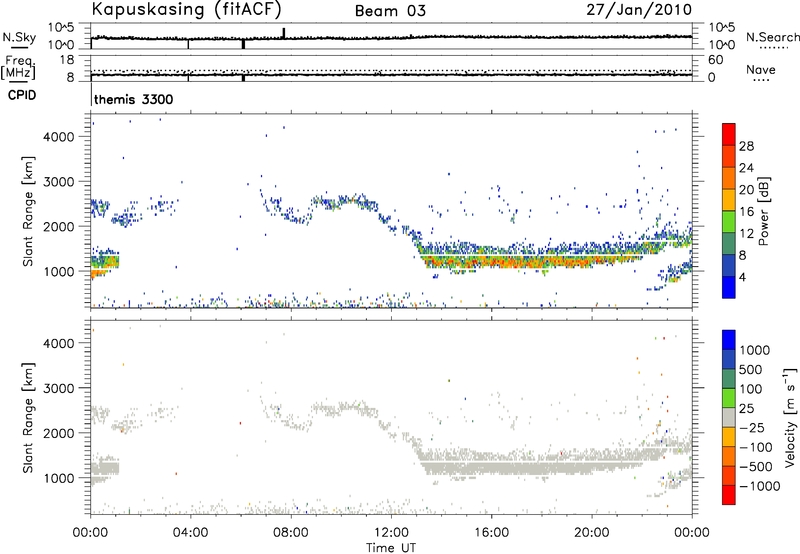Click the 04:00 time tick label

(x=191, y=533)
